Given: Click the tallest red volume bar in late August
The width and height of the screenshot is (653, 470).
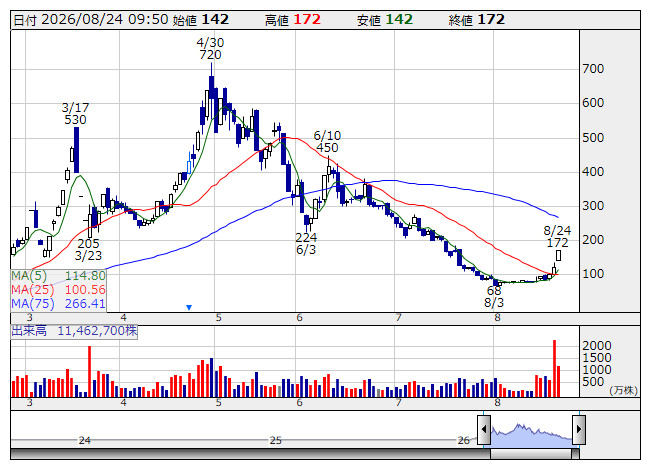Looking at the screenshot, I should point(555,368).
